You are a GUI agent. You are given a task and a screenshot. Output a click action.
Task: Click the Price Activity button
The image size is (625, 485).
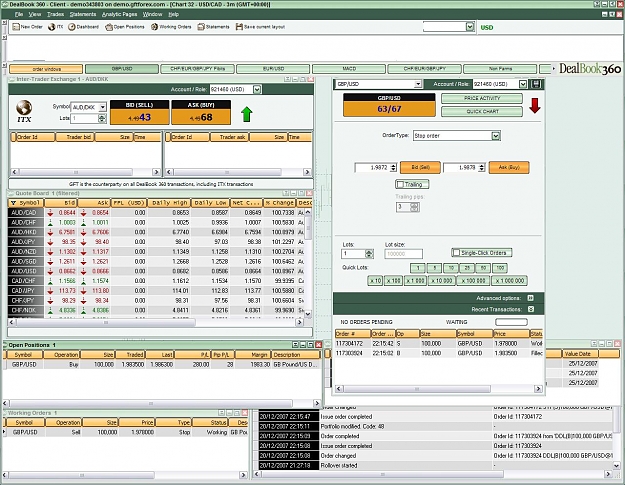482,98
